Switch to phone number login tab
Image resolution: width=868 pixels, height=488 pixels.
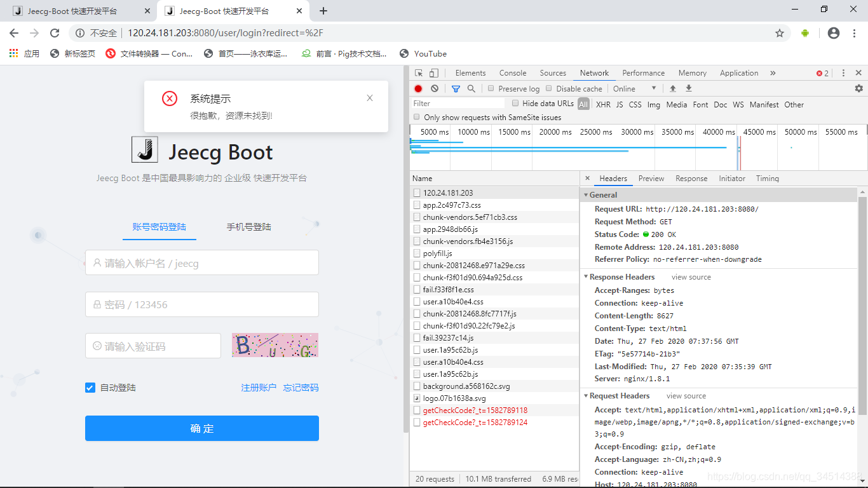click(x=249, y=227)
